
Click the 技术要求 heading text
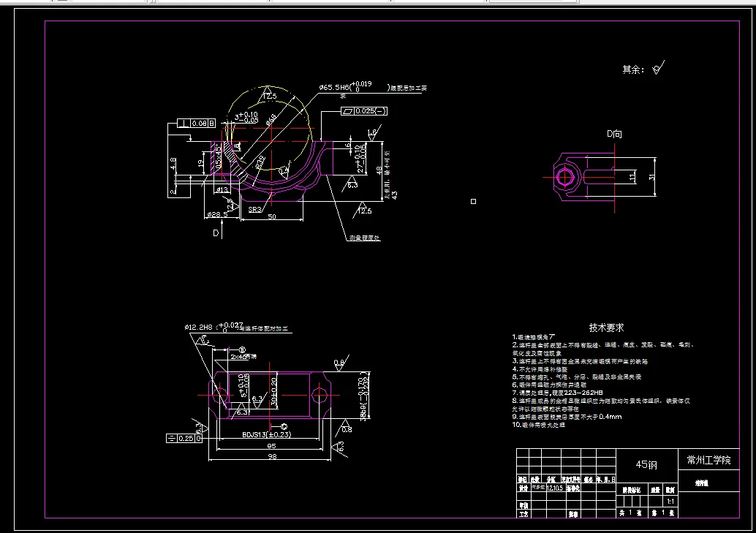tap(606, 328)
